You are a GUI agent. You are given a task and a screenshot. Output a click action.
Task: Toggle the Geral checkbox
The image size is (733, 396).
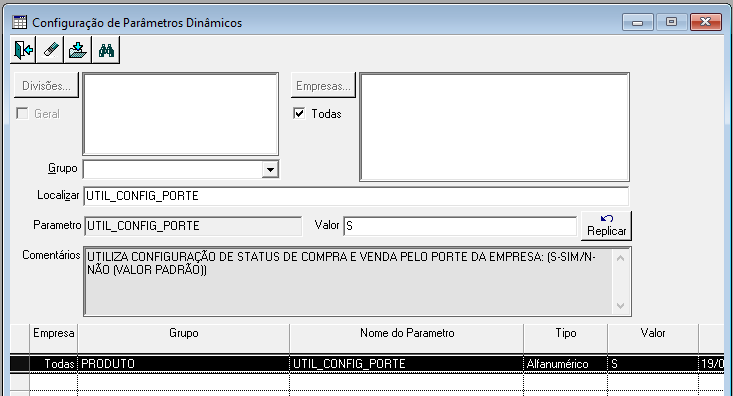22,114
